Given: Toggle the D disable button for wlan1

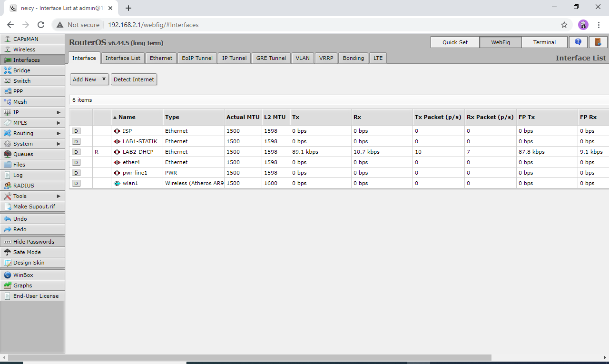Looking at the screenshot, I should click(76, 183).
